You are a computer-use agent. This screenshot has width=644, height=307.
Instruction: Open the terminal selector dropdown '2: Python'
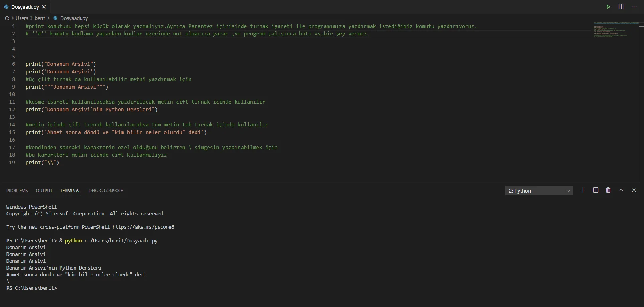coord(539,191)
